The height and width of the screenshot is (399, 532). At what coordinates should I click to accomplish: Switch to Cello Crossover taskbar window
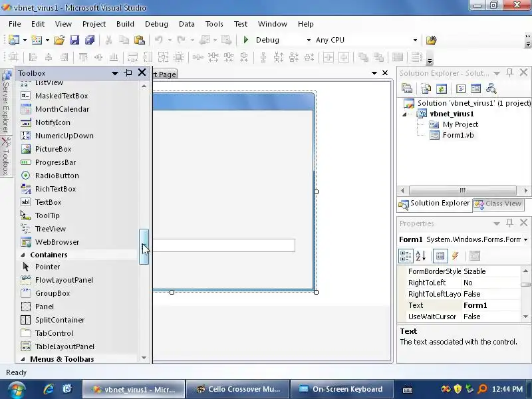coord(238,389)
